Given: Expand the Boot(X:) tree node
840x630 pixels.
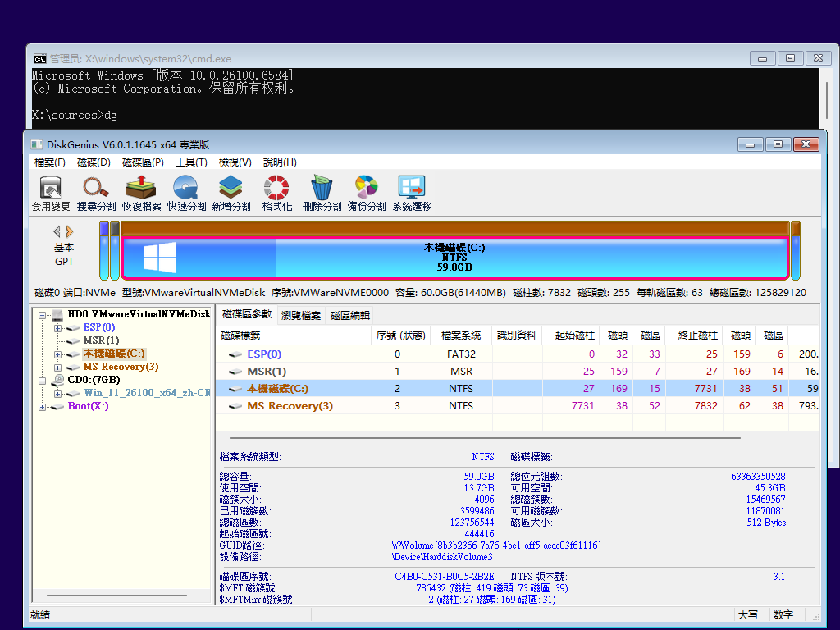Looking at the screenshot, I should pos(41,406).
